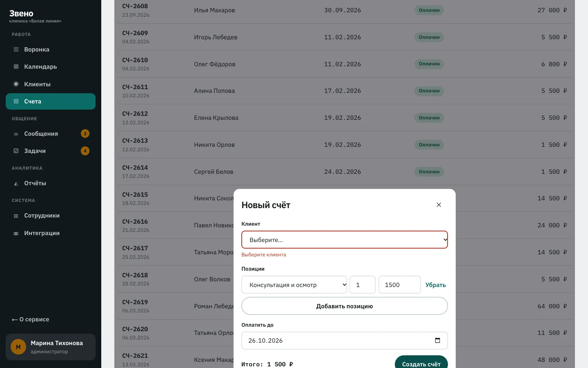This screenshot has height=368, width=588.
Task: Click the Задачи checkbox icon
Action: tap(16, 151)
